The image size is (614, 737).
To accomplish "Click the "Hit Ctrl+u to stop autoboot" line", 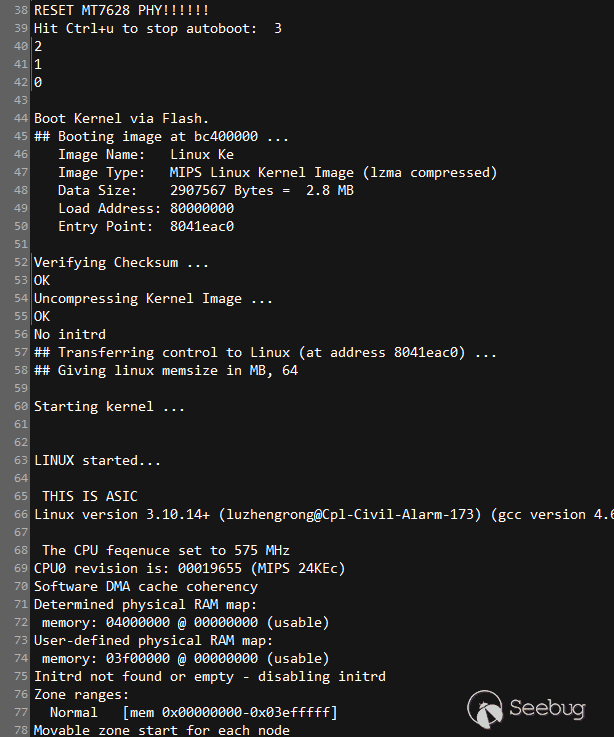I will pyautogui.click(x=157, y=28).
